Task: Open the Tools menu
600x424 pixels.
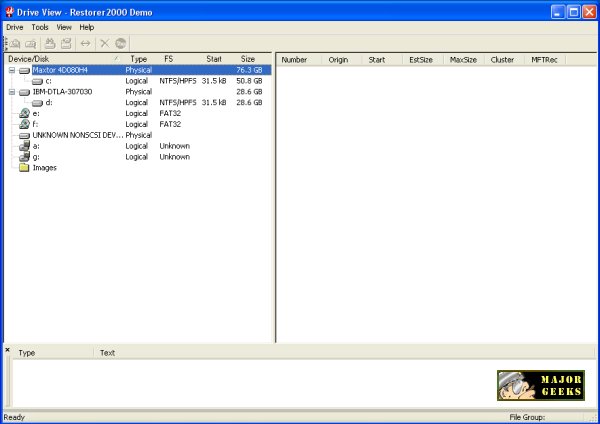Action: click(x=40, y=27)
